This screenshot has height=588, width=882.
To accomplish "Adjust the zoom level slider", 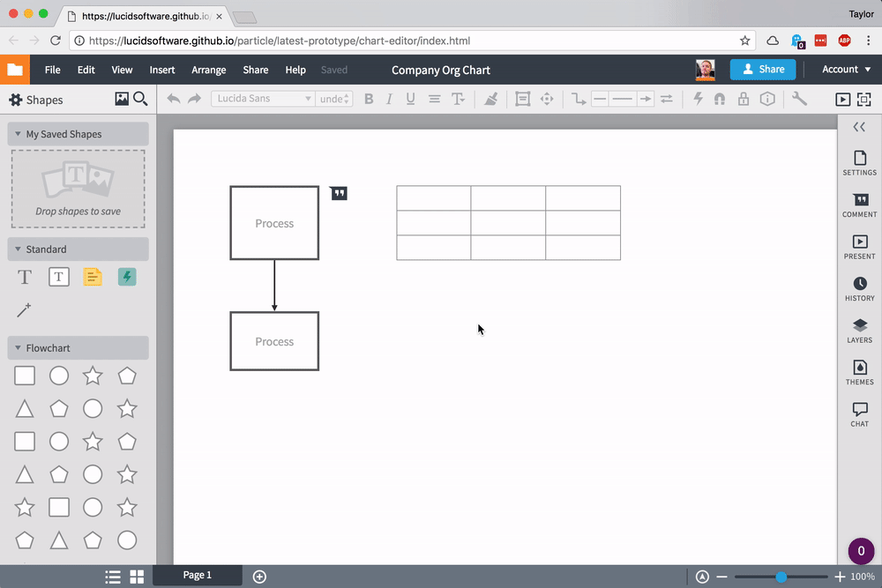I will tap(781, 577).
